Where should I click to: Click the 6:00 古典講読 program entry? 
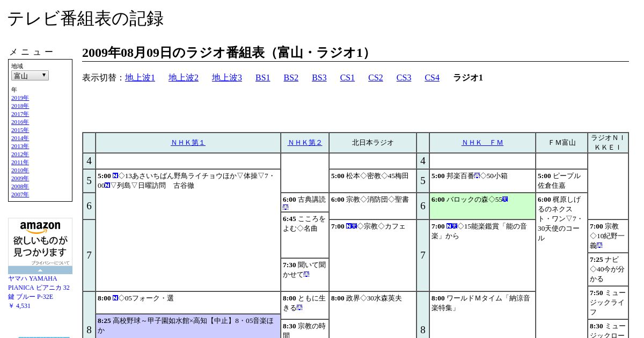point(305,202)
